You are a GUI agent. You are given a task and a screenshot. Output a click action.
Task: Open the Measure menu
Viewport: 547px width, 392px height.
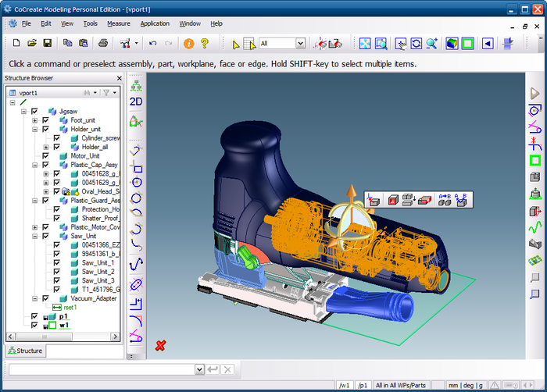pyautogui.click(x=119, y=23)
